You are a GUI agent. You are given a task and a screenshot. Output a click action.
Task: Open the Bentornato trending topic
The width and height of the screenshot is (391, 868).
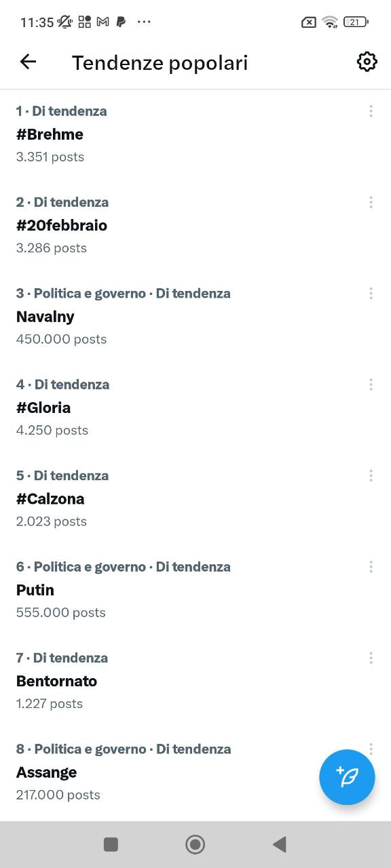pyautogui.click(x=56, y=681)
